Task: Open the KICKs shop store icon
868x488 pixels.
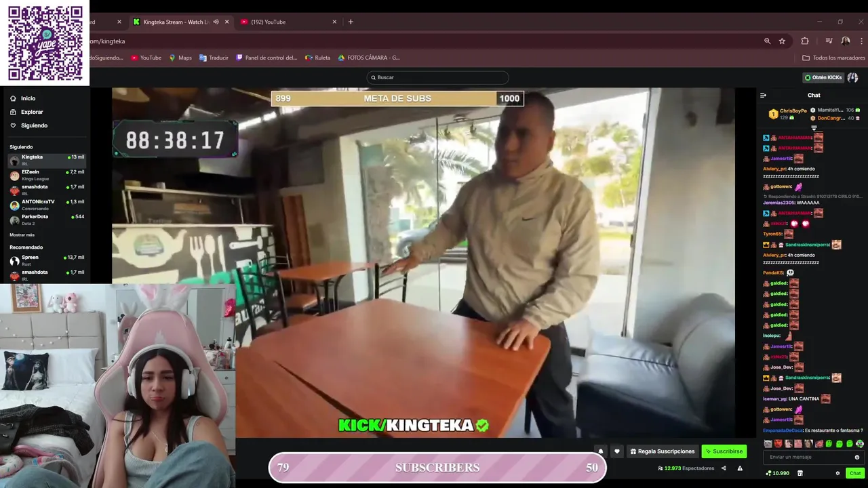Action: [x=800, y=473]
